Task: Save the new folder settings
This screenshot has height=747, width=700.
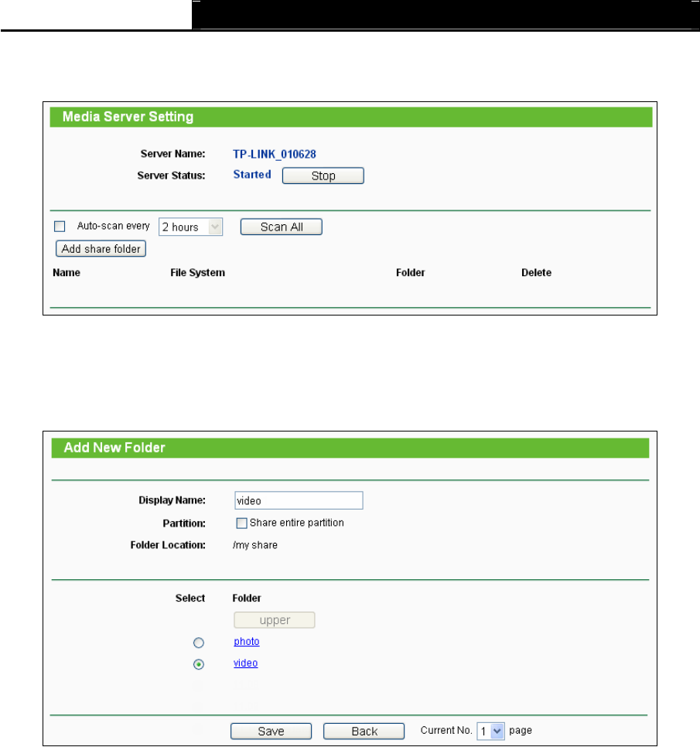Action: pos(271,732)
